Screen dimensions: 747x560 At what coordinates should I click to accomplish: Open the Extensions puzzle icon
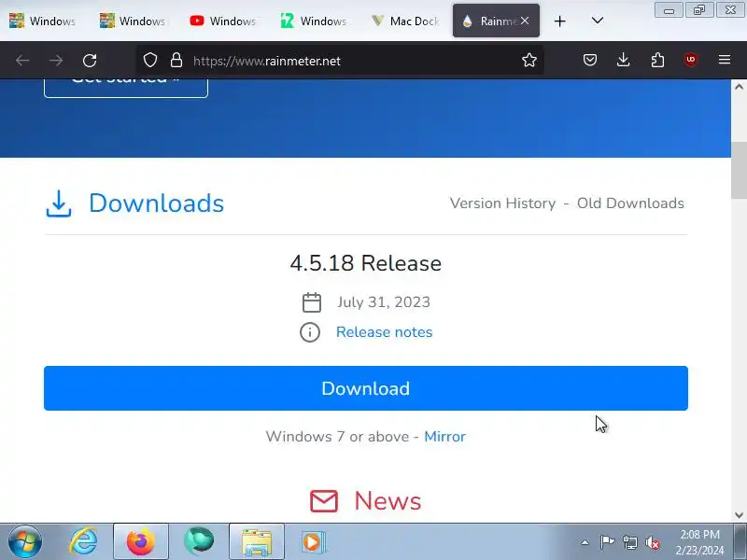point(657,60)
